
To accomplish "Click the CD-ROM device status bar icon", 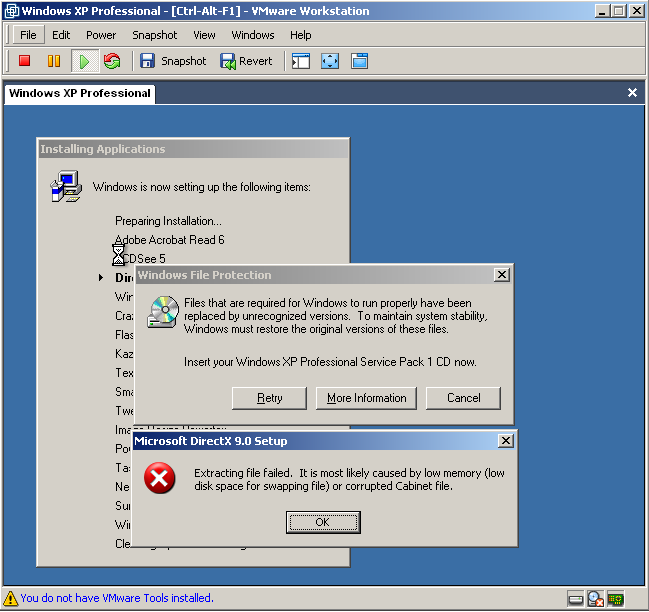I will pos(595,598).
